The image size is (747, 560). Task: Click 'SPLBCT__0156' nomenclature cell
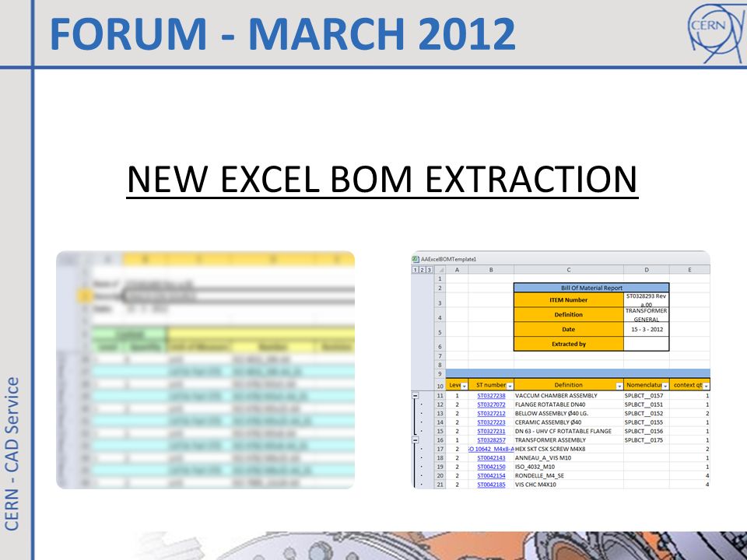647,432
